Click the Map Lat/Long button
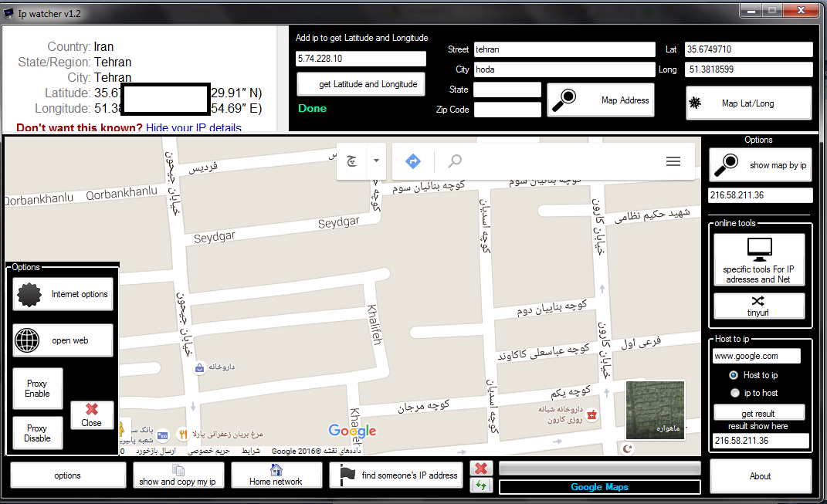The image size is (827, 504). tap(748, 103)
